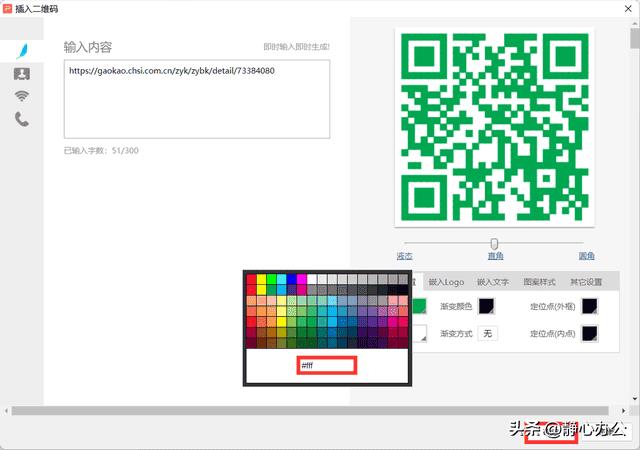Pick the pure blue swatch in palette top row

291,279
